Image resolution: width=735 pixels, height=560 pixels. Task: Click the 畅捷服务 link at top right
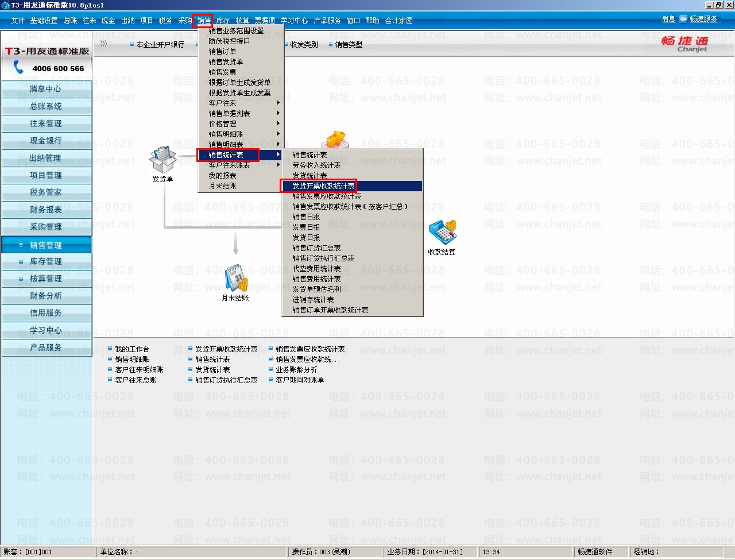coord(703,19)
